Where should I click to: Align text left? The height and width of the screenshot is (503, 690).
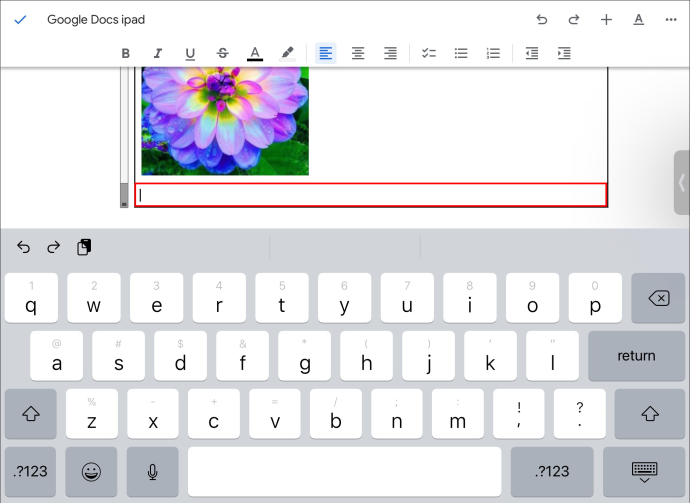326,53
